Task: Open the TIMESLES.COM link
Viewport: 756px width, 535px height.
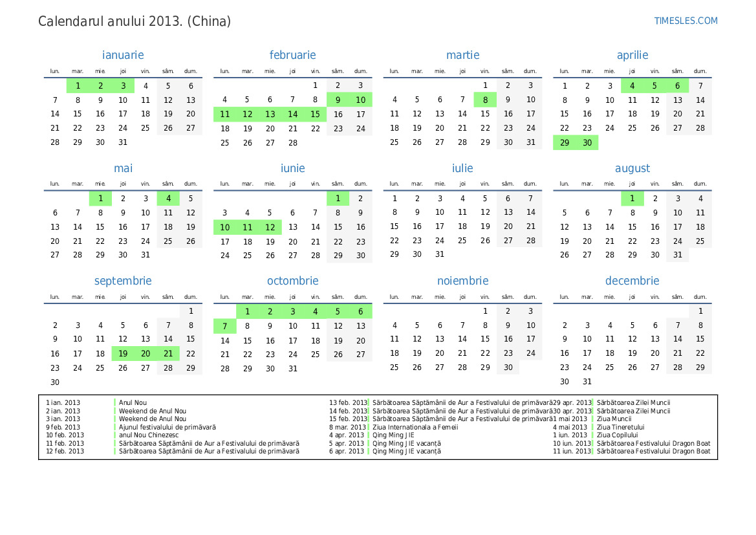Action: point(686,21)
